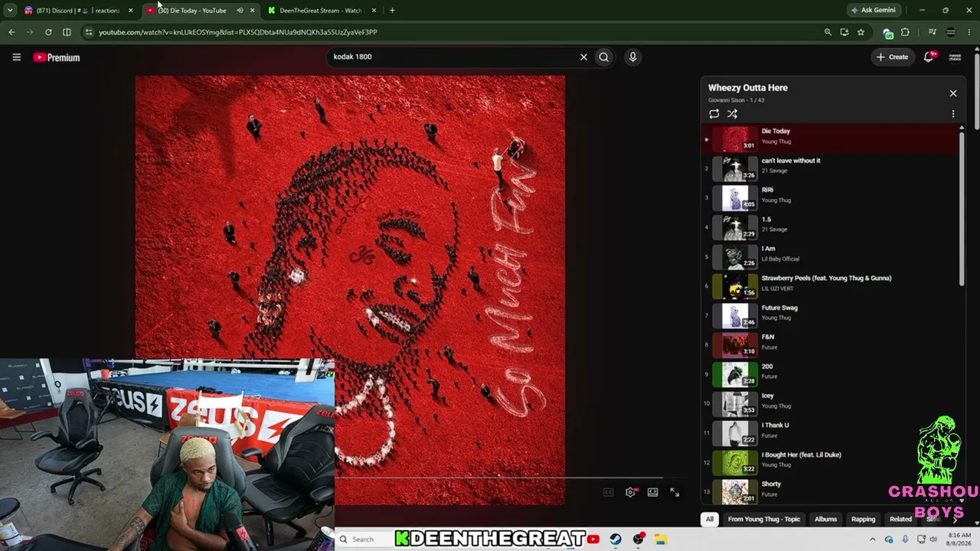The image size is (980, 551).
Task: Select the Albums chip
Action: point(825,519)
